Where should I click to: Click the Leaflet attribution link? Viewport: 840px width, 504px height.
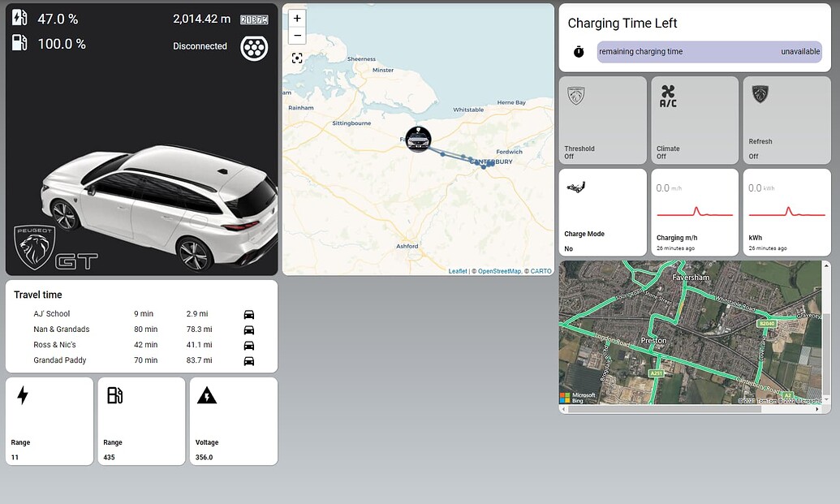coord(458,270)
